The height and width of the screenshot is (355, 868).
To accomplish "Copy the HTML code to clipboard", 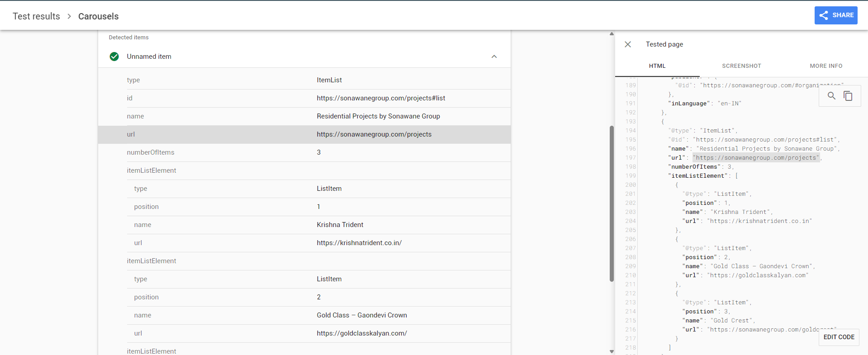I will (x=848, y=96).
